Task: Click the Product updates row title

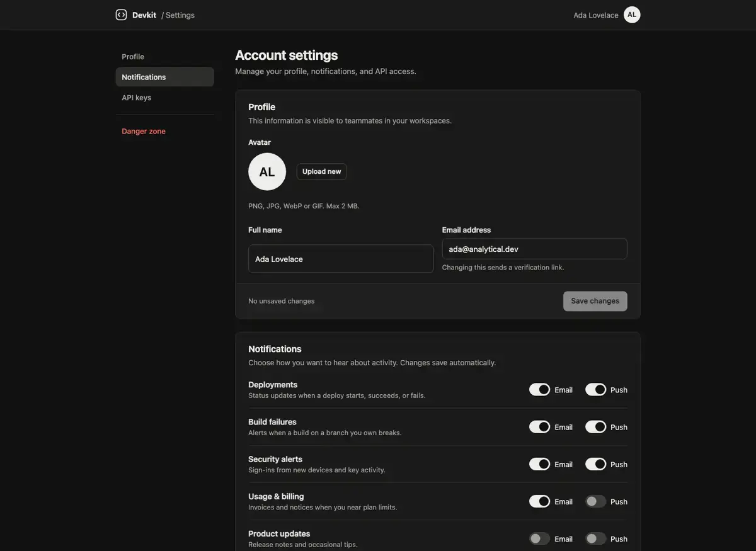Action: coord(279,533)
